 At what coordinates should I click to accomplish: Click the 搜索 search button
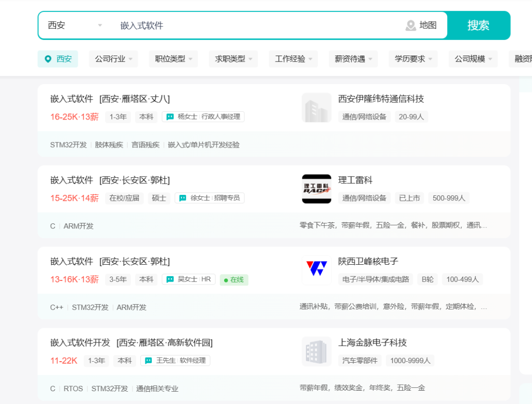[478, 26]
